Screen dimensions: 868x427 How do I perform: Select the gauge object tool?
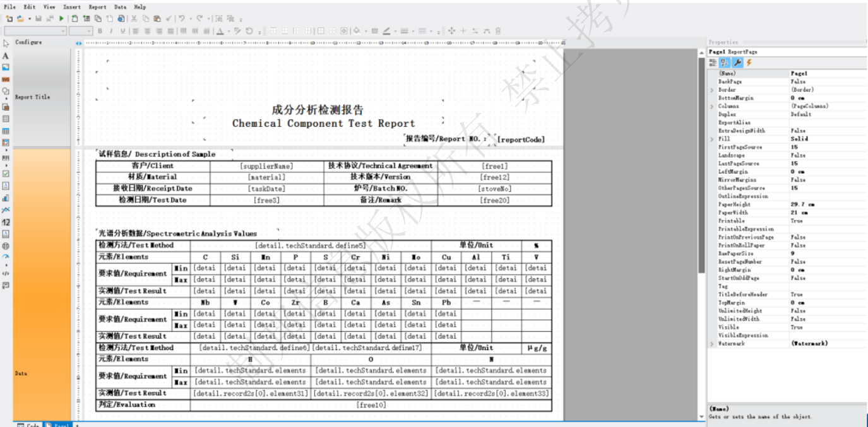tap(6, 257)
